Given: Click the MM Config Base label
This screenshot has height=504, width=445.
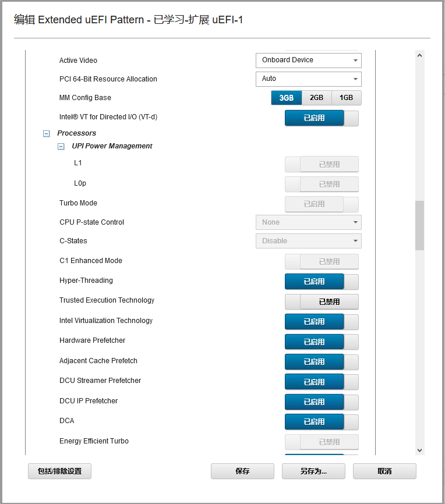Looking at the screenshot, I should coord(85,98).
